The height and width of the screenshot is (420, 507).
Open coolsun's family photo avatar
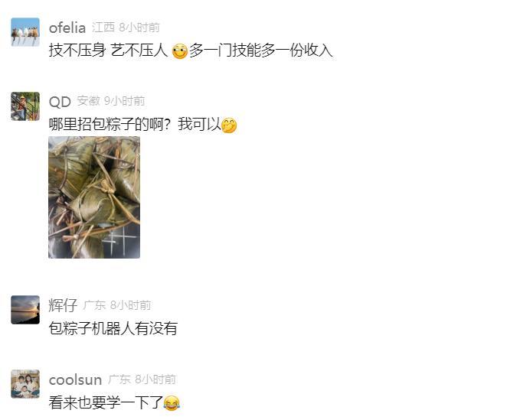25,384
